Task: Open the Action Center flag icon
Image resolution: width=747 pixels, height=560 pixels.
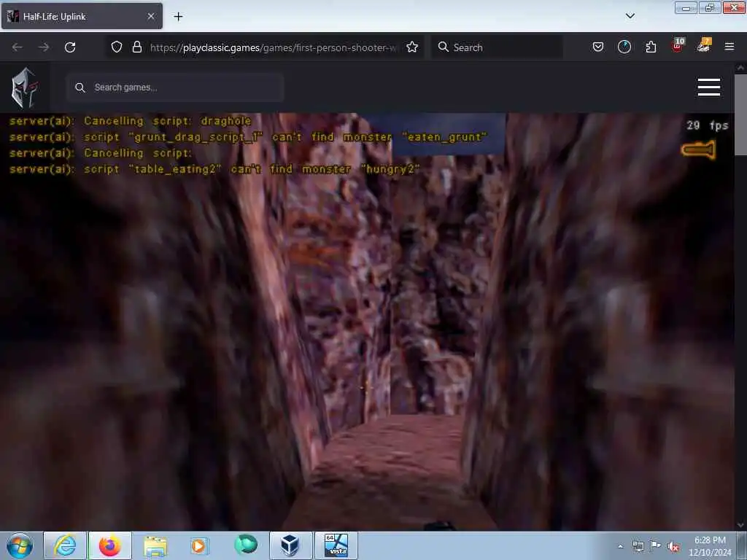Action: tap(656, 545)
